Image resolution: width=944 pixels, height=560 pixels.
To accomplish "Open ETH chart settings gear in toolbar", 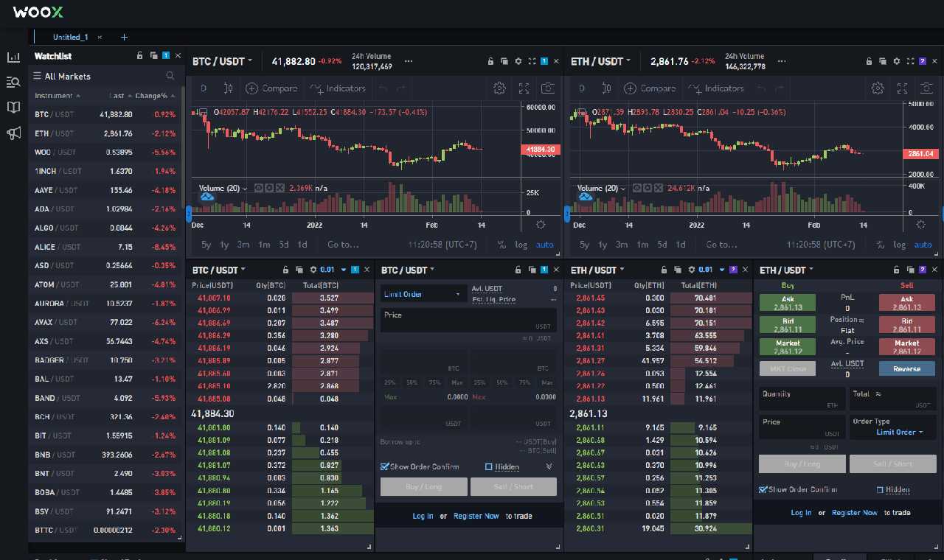I will click(x=878, y=88).
